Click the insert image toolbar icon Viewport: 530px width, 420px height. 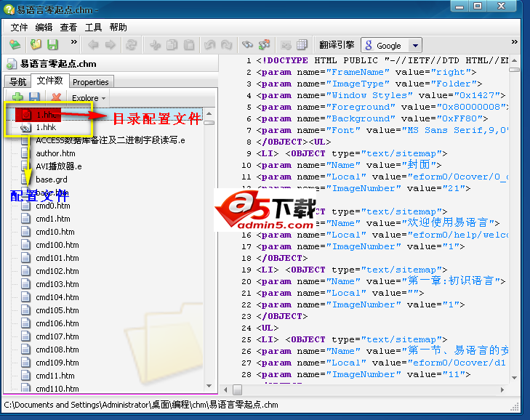(286, 45)
